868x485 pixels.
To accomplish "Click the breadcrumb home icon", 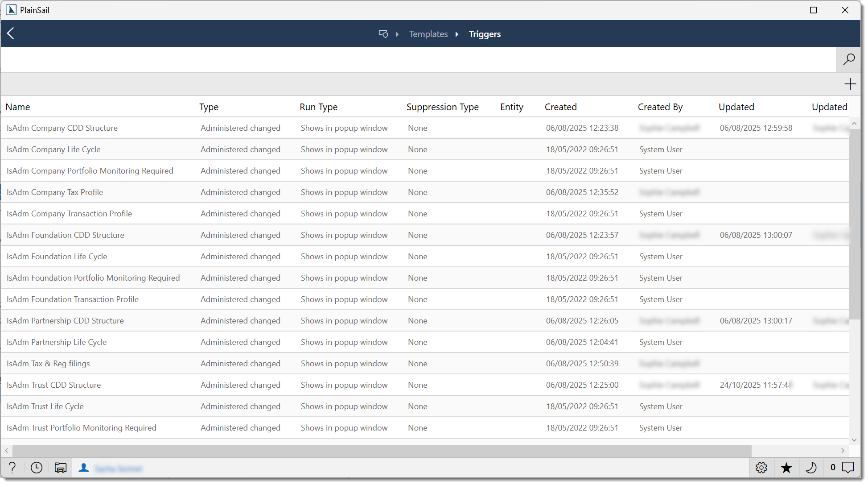I will 383,34.
